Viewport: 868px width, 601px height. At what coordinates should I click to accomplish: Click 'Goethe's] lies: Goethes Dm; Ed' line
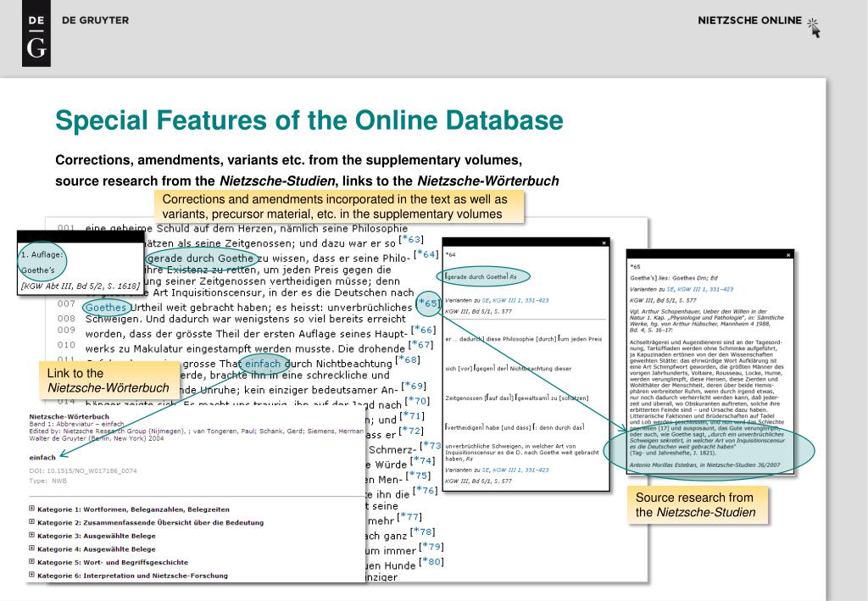[x=674, y=278]
